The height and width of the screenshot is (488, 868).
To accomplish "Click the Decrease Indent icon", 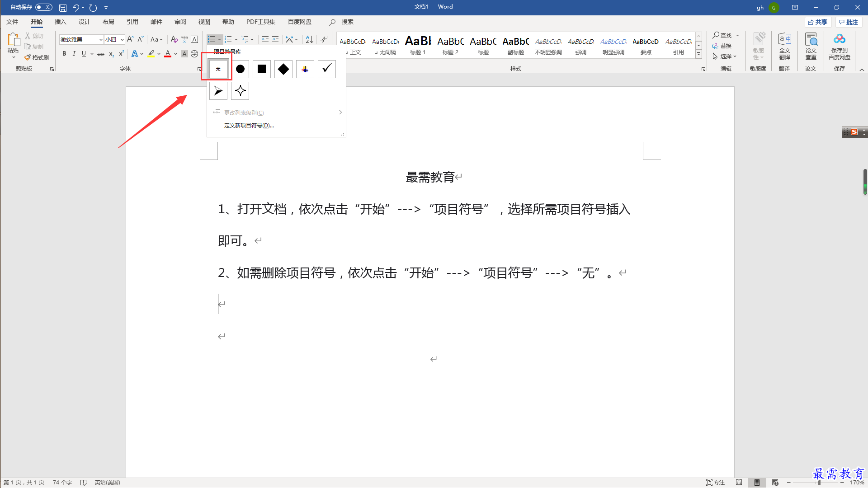I will coord(265,39).
